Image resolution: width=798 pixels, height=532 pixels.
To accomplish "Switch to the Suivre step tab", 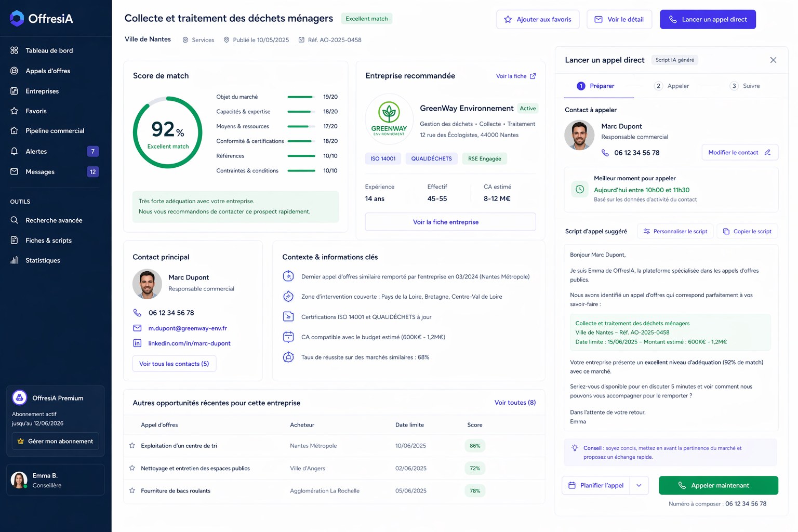I will (x=745, y=86).
